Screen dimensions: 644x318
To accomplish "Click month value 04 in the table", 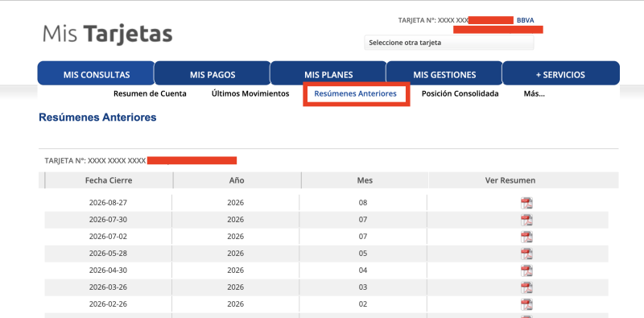I will (363, 271).
